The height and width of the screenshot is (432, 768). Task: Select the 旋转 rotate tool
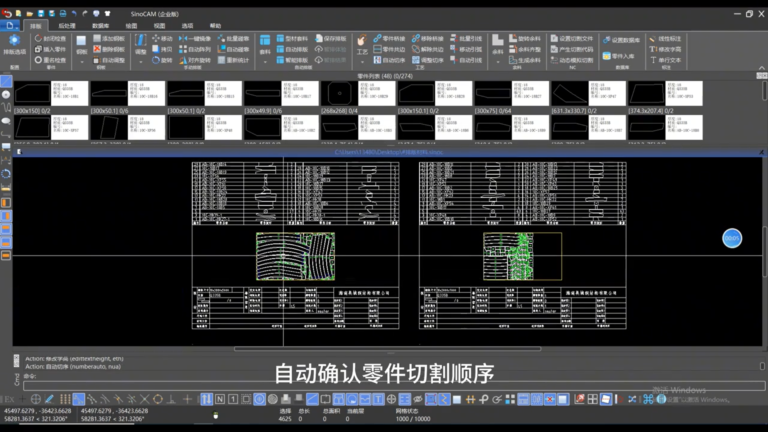[x=162, y=60]
